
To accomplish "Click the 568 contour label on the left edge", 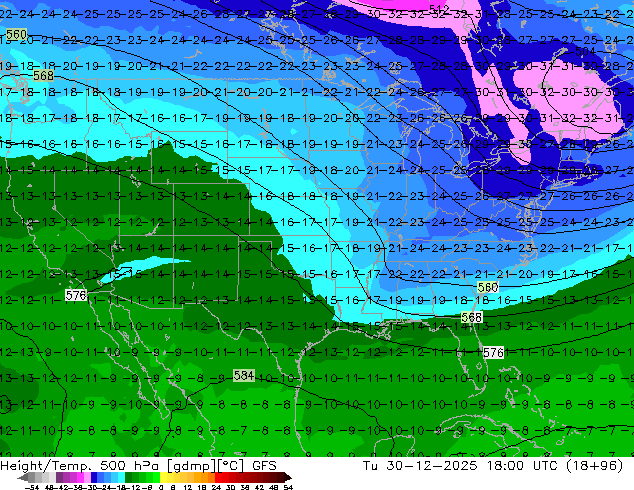I will click(x=43, y=76).
